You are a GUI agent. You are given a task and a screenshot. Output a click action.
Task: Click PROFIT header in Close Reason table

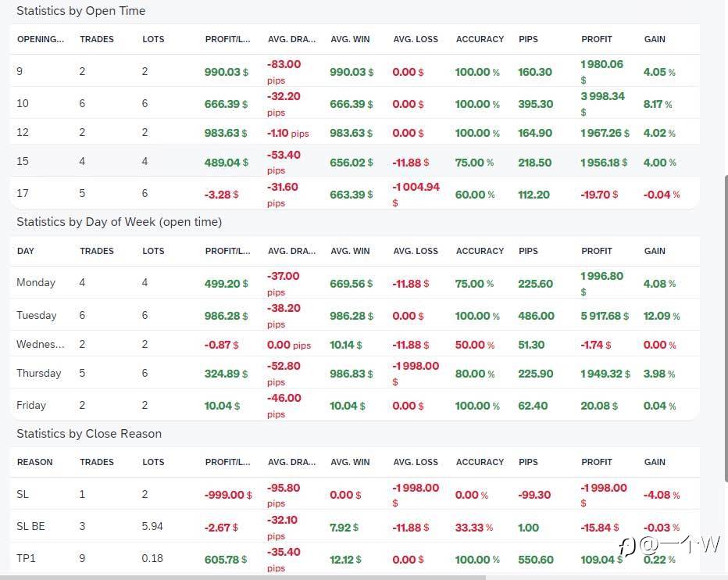pos(597,462)
